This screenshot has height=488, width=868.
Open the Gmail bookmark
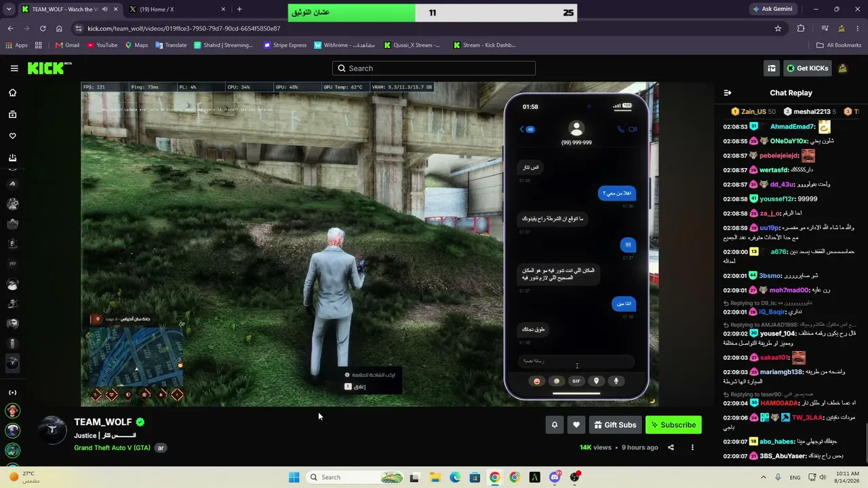(x=68, y=45)
